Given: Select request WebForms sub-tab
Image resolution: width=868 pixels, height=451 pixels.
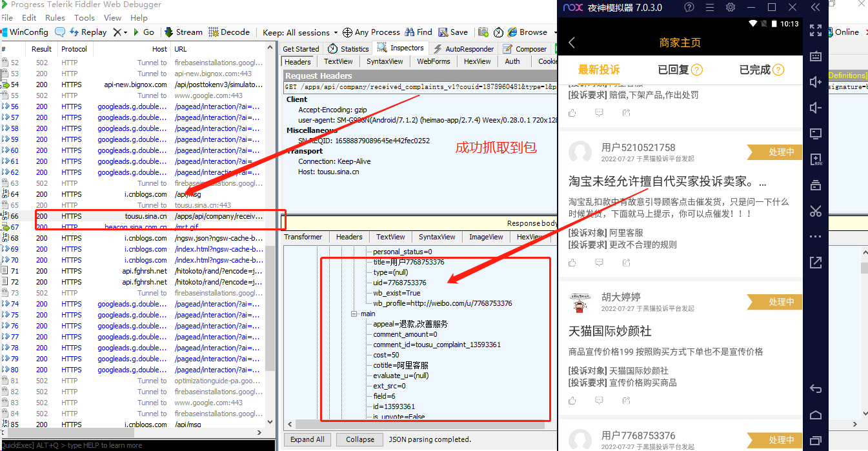Looking at the screenshot, I should pos(433,61).
